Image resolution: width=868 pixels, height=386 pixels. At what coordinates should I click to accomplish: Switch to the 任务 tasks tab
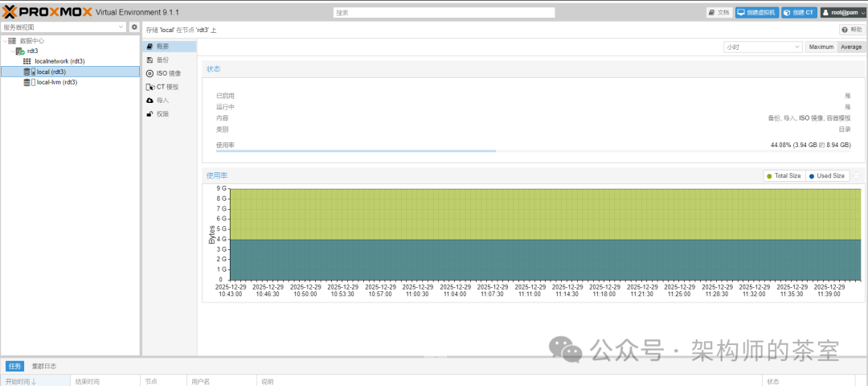point(15,366)
